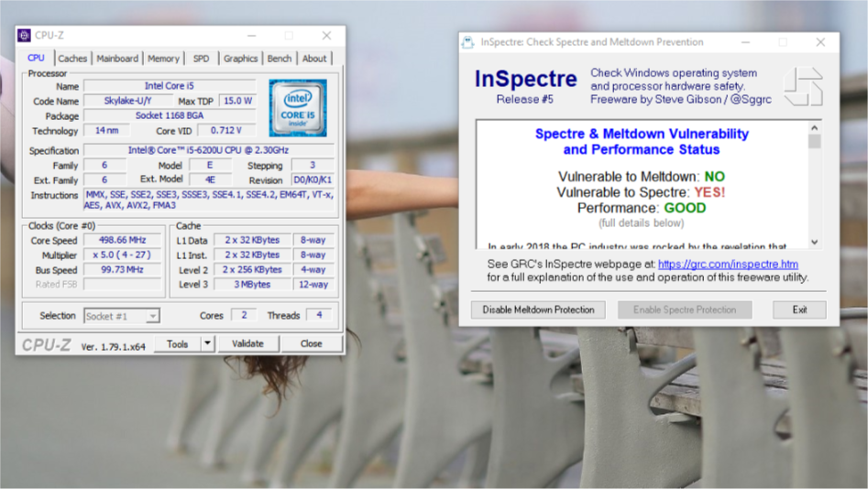Click Core Speed value '498.66 MHz'

[x=122, y=240]
